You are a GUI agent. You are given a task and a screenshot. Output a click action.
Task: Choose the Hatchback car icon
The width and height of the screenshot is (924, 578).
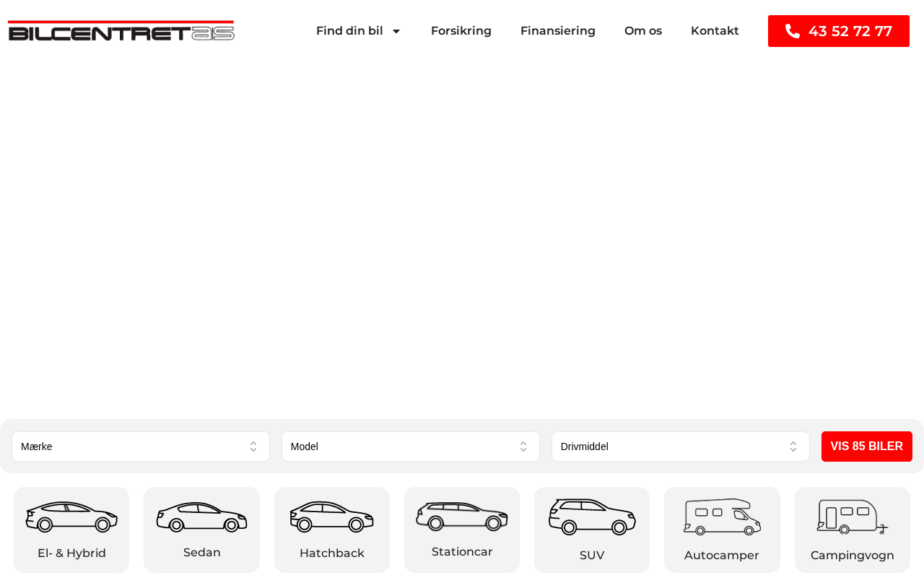(332, 517)
